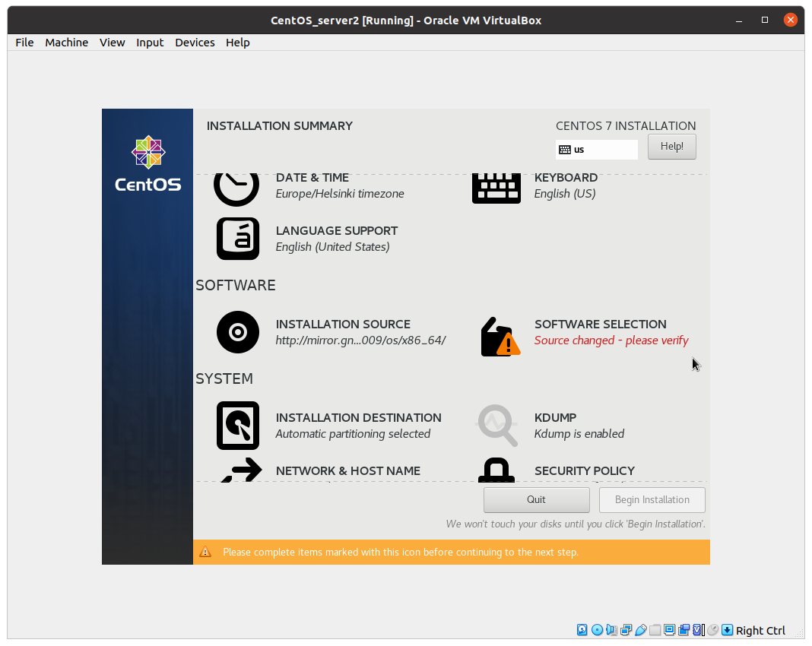Viewport: 812px width, 646px height.
Task: Open the View menu
Action: (112, 43)
